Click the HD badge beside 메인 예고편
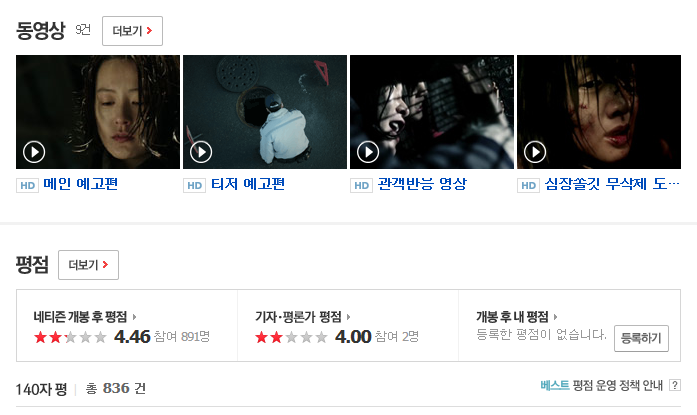This screenshot has height=415, width=697. (x=28, y=185)
